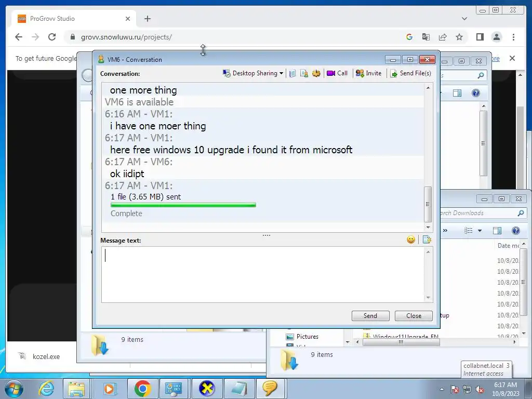
Task: Click the message template note icon
Action: (427, 240)
